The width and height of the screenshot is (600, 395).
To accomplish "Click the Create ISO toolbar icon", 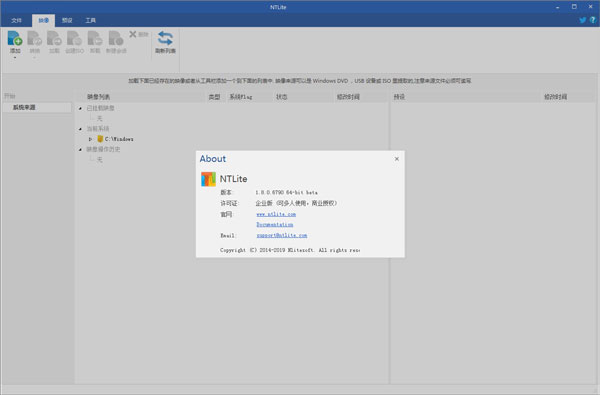I will pos(74,38).
